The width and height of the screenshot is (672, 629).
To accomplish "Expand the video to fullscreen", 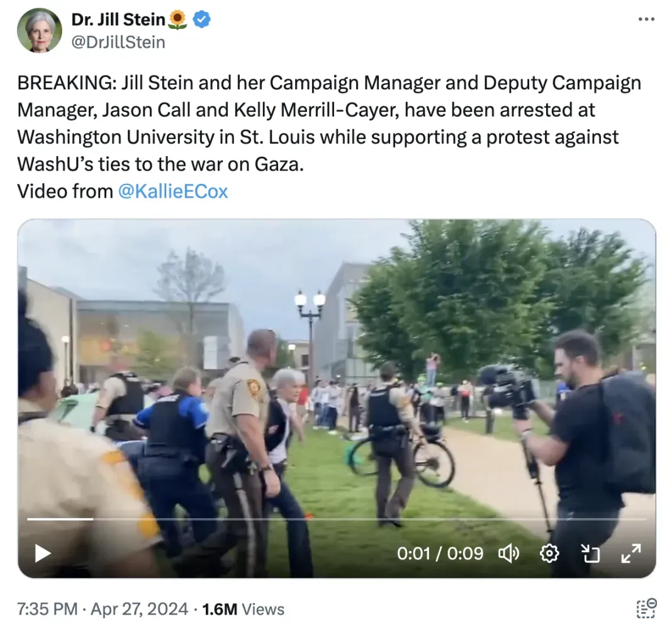I will click(630, 553).
